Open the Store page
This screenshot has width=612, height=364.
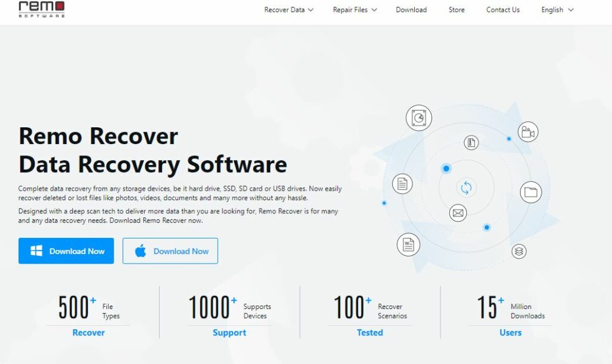pos(457,10)
